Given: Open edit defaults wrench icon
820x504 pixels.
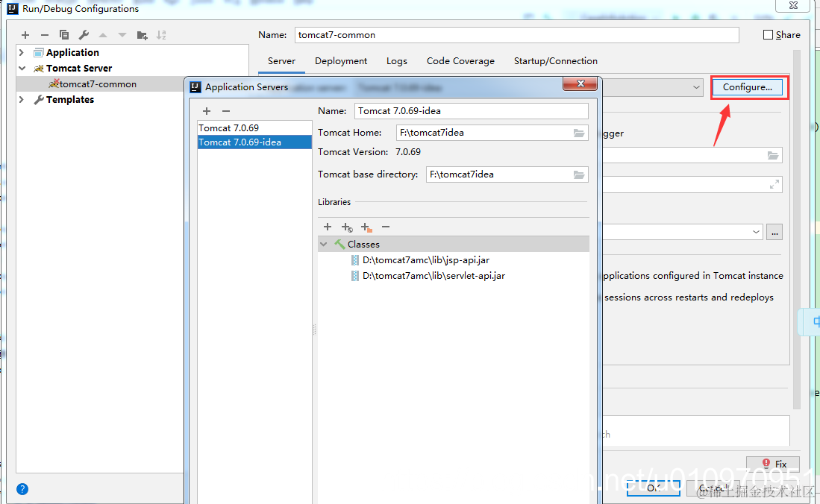Looking at the screenshot, I should tap(83, 35).
